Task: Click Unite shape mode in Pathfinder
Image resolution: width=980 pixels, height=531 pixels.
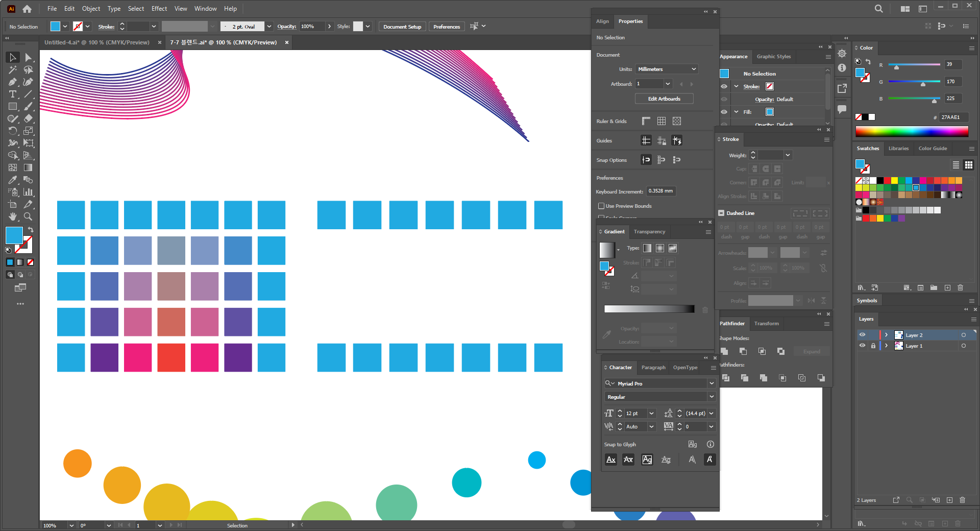Action: coord(725,351)
